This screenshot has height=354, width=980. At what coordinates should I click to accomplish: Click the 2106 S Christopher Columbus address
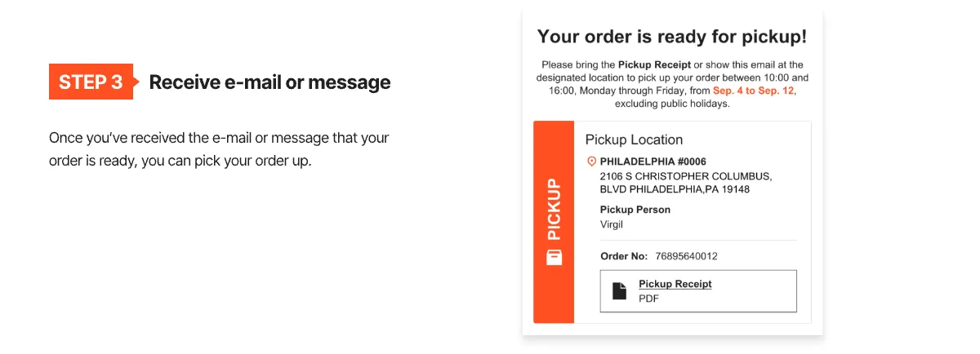click(x=685, y=176)
